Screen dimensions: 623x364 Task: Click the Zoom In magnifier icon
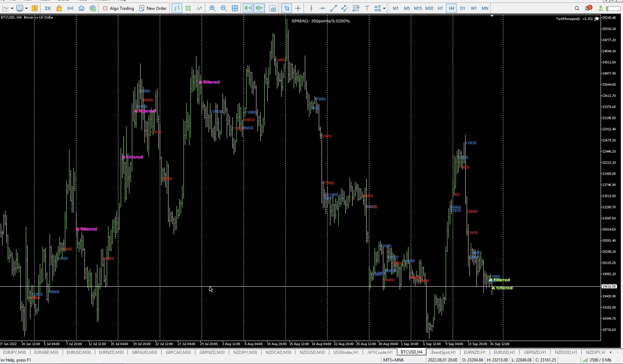tap(212, 8)
